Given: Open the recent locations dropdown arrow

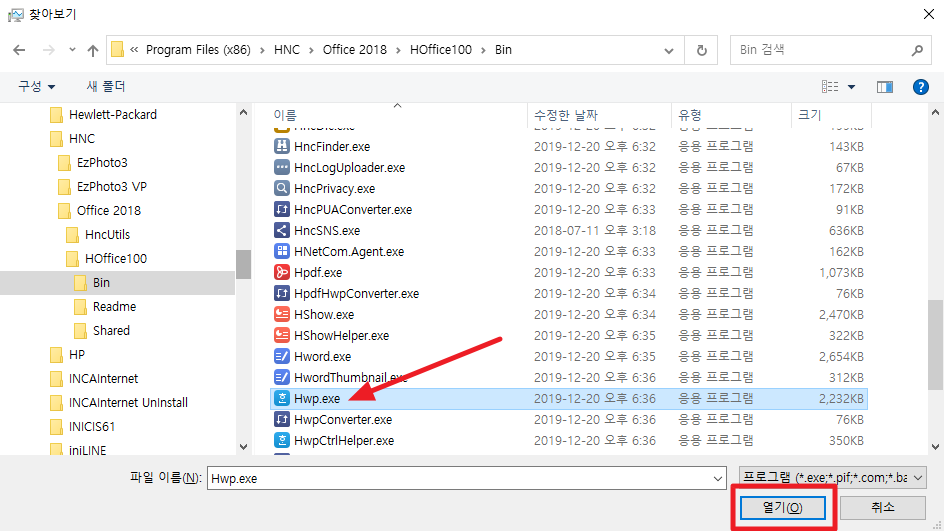Looking at the screenshot, I should [x=72, y=50].
